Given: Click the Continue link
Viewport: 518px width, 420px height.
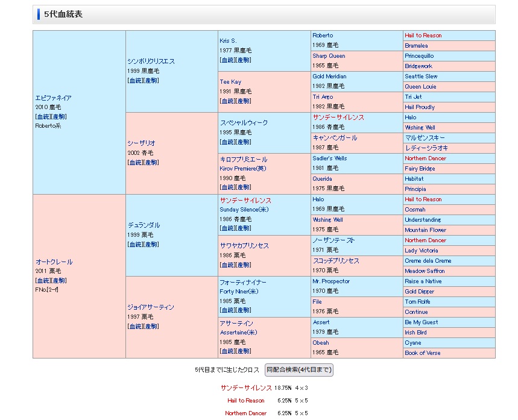Looking at the screenshot, I should [416, 312].
